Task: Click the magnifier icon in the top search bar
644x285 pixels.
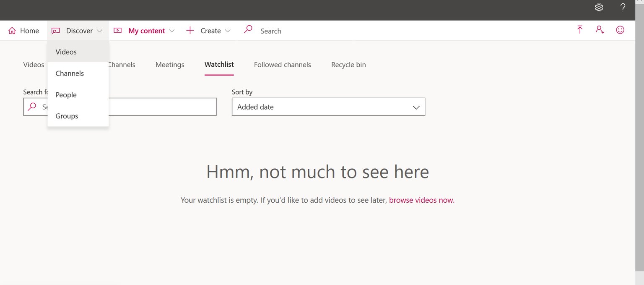Action: coord(248,29)
